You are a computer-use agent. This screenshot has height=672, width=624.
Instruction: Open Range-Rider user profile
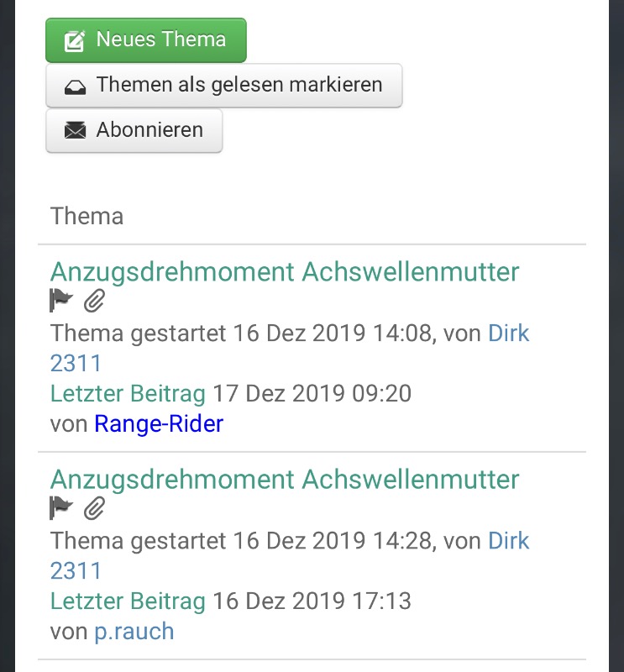[x=159, y=424]
